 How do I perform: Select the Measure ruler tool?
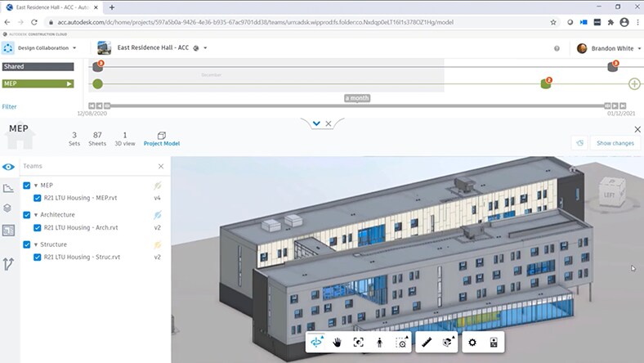coord(427,343)
